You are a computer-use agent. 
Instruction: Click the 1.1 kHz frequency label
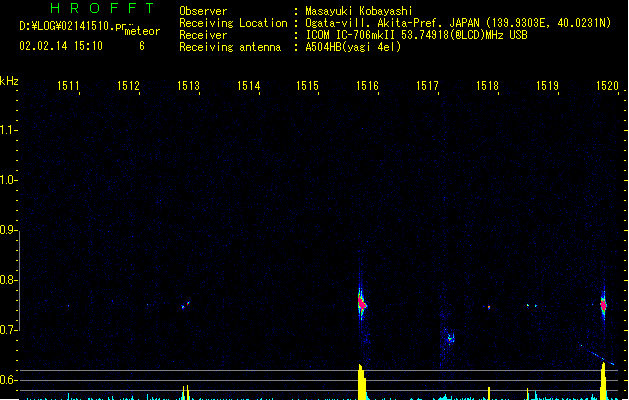8,130
